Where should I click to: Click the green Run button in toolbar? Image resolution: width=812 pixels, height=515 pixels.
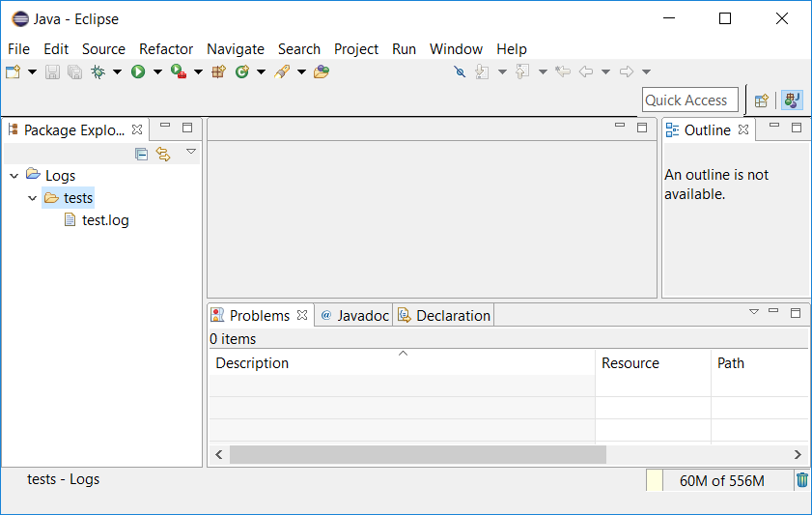point(138,72)
